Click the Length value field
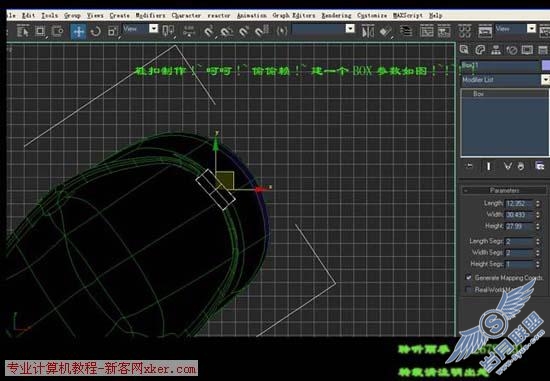 pyautogui.click(x=519, y=203)
